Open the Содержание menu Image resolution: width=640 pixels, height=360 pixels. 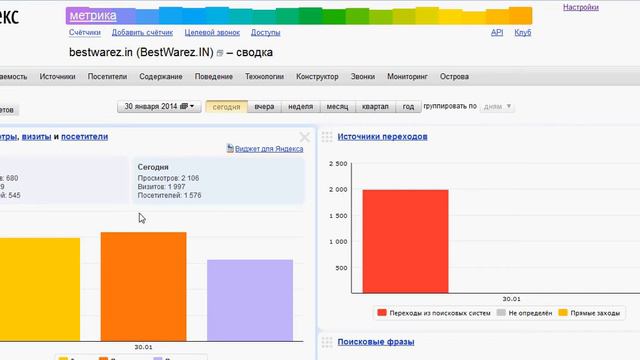tap(160, 76)
